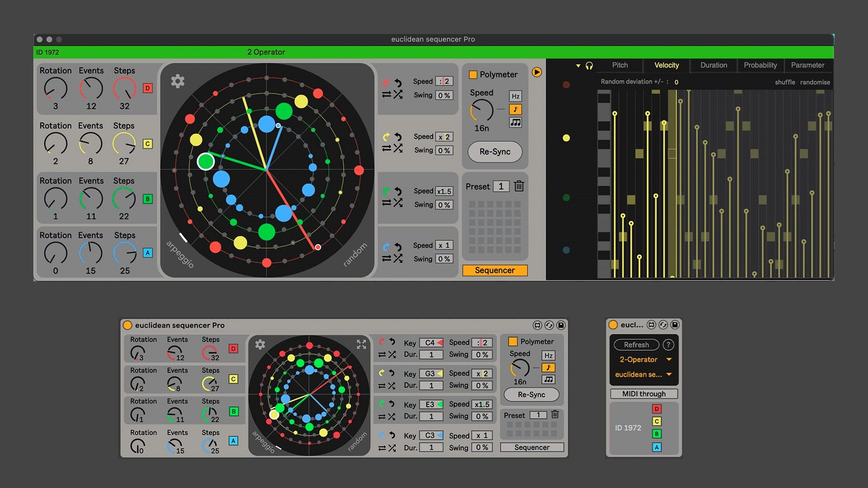The width and height of the screenshot is (868, 488).
Task: Expand the yellow triangle menu beside headphones
Action: click(x=578, y=66)
